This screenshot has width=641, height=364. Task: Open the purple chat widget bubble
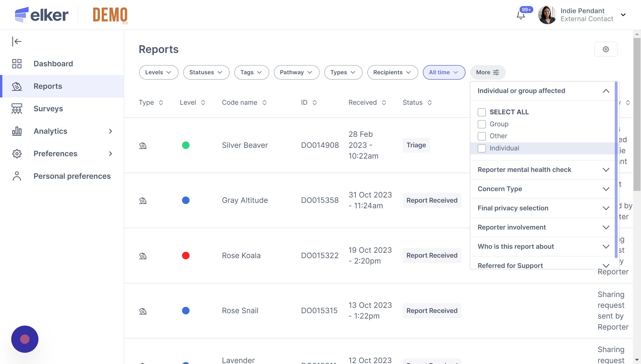tap(25, 339)
